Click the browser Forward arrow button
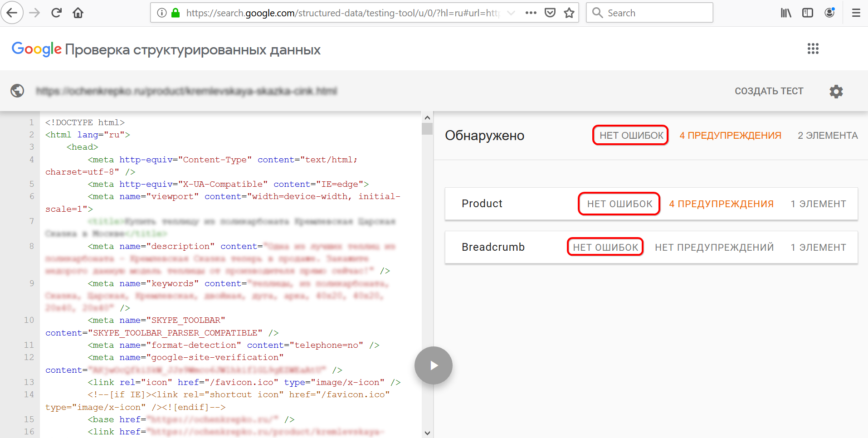This screenshot has width=868, height=438. coord(34,13)
